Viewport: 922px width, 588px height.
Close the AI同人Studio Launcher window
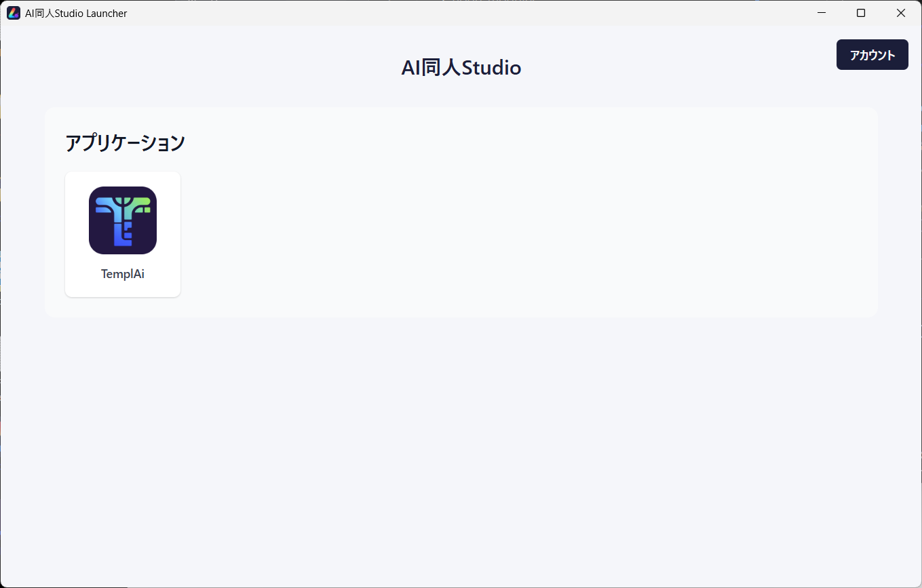tap(901, 13)
